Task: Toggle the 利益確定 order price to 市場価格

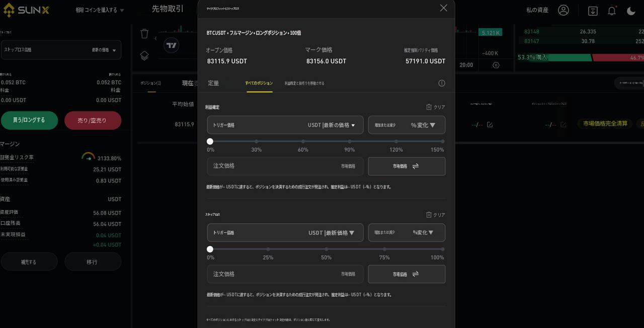Action: click(x=407, y=166)
